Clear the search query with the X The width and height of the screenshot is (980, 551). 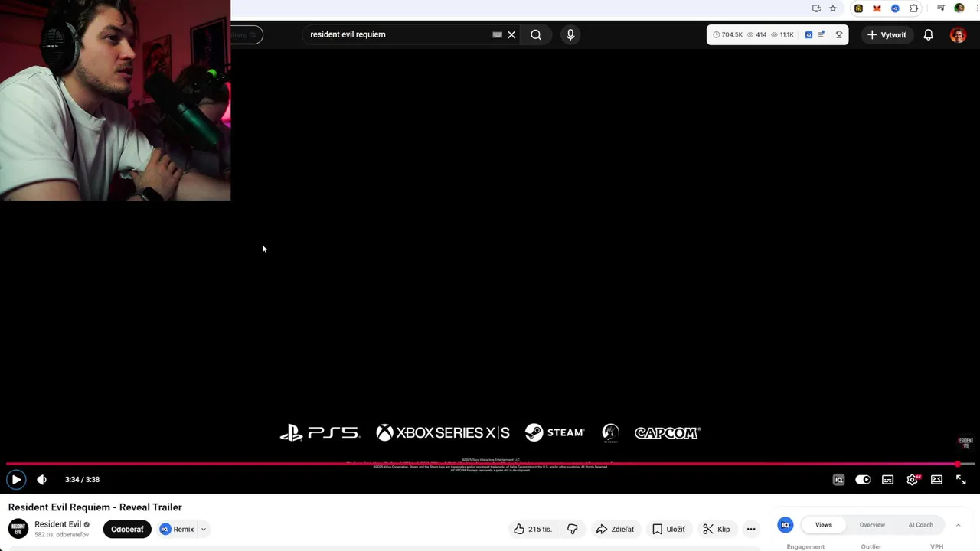[511, 34]
